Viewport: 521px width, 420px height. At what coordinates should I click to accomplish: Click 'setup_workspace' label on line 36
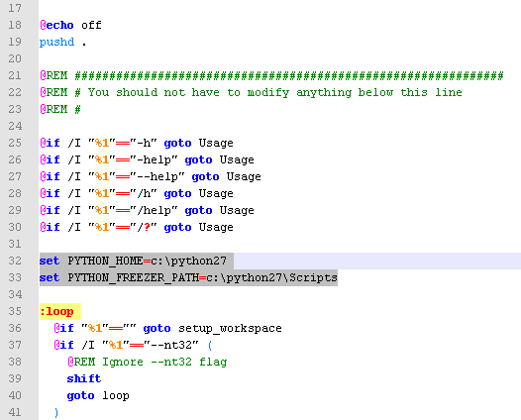(230, 329)
